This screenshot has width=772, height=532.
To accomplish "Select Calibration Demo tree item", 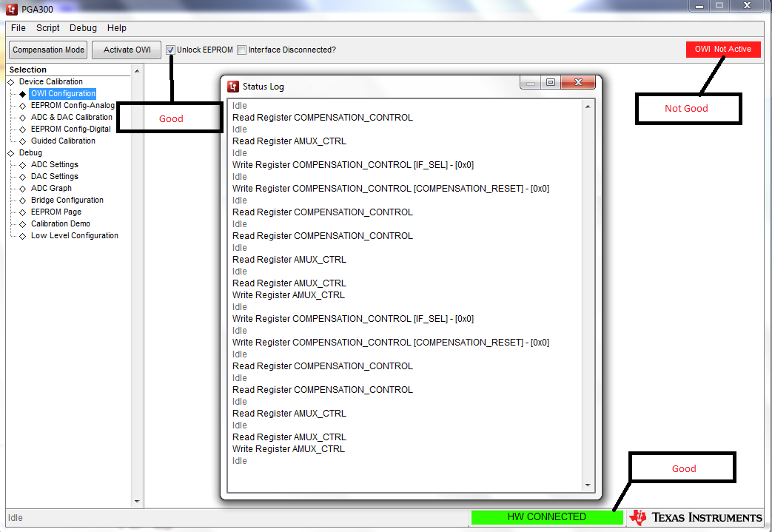I will (61, 223).
